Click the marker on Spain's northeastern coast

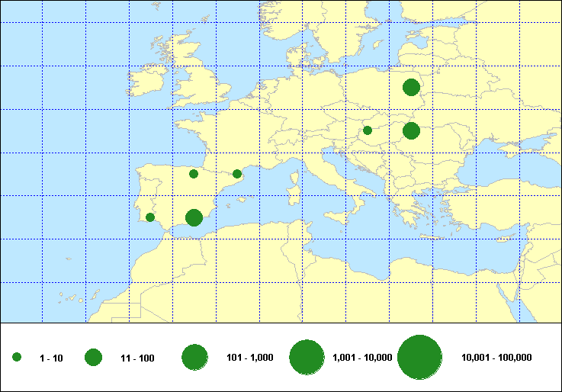coord(237,174)
